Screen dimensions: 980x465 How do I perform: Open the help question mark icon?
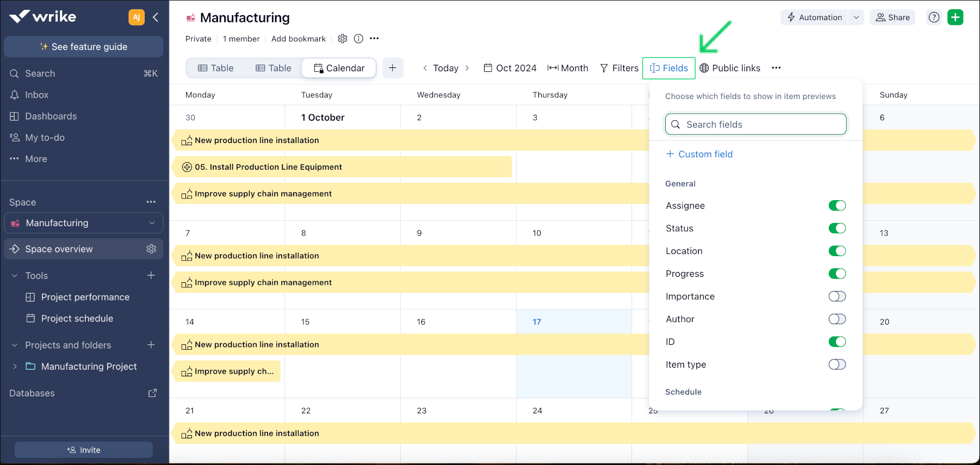(x=934, y=17)
